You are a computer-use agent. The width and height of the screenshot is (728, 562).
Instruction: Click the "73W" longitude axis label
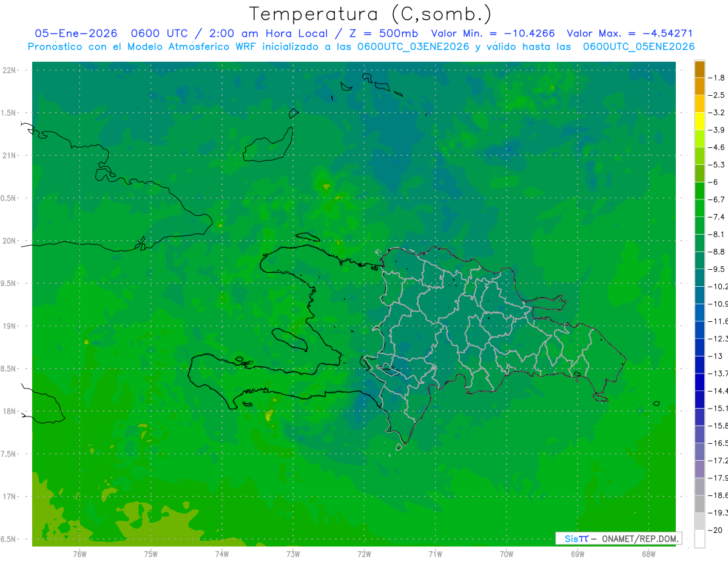(x=293, y=554)
